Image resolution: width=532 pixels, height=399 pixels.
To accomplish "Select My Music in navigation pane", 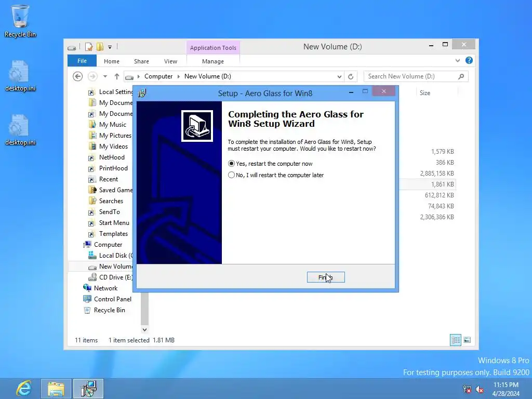I will point(107,125).
